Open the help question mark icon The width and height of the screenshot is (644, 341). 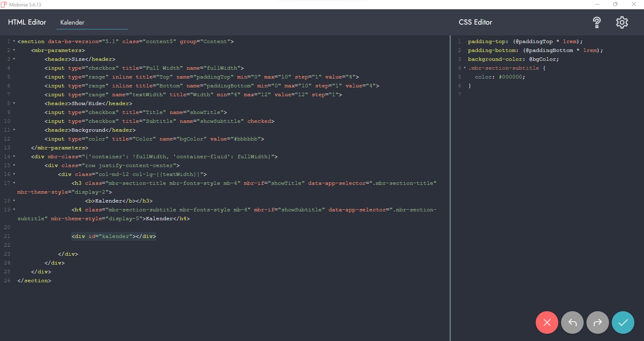tap(597, 23)
